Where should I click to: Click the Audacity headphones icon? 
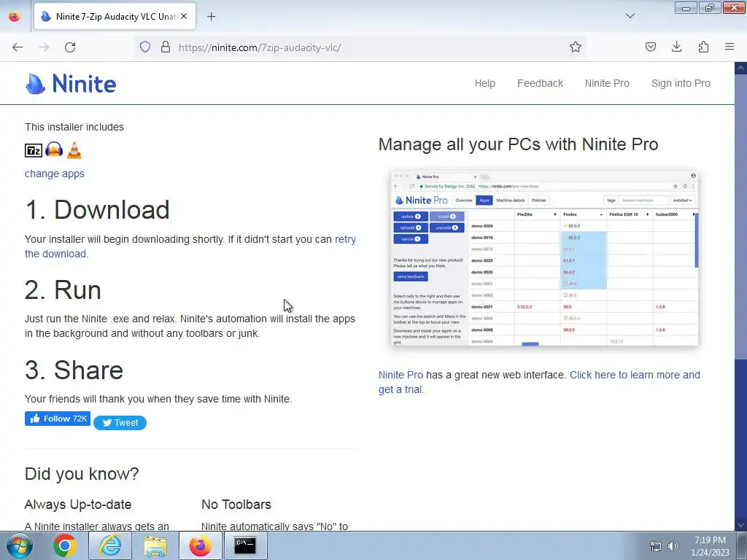(x=54, y=150)
